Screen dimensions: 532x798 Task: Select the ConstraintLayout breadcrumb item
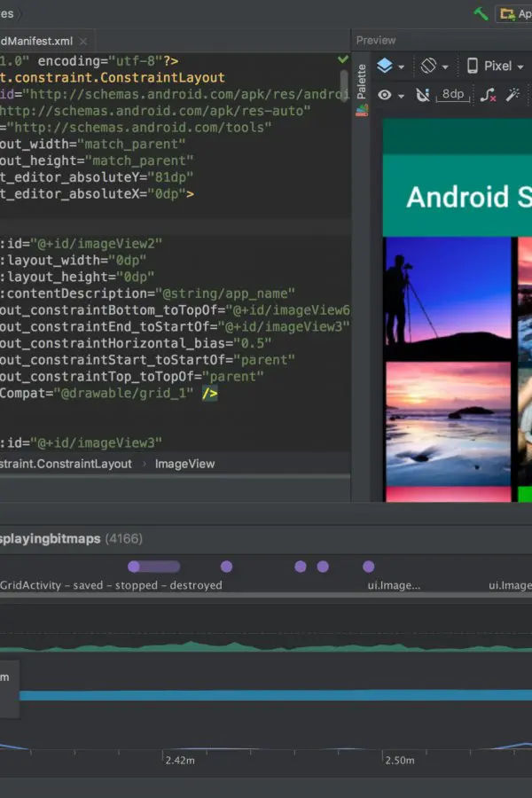pos(66,464)
